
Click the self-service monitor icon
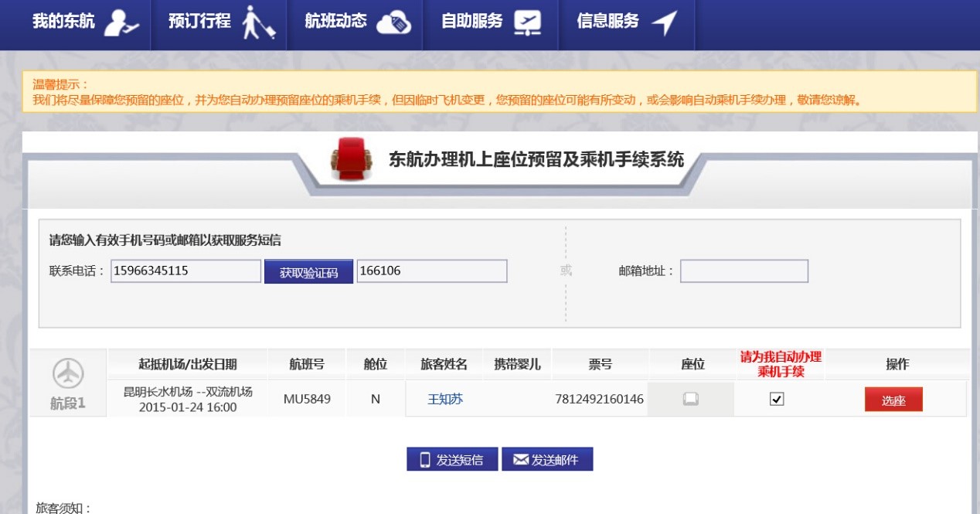click(x=528, y=22)
